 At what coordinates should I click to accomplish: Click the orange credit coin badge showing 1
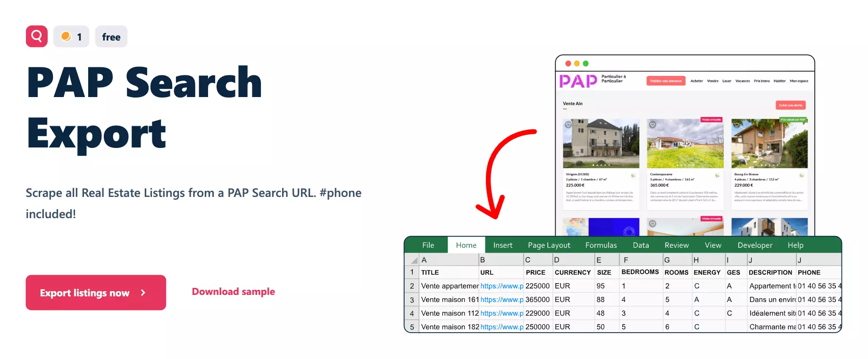tap(71, 36)
